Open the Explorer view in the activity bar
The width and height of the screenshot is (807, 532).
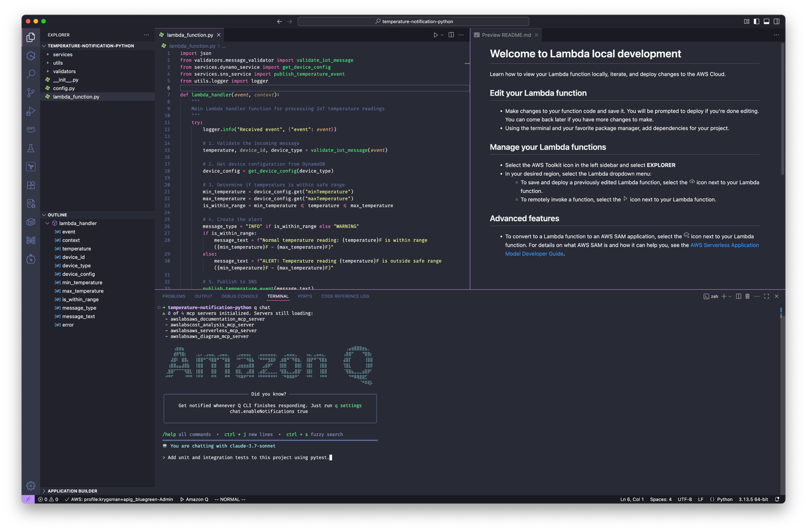pos(31,37)
